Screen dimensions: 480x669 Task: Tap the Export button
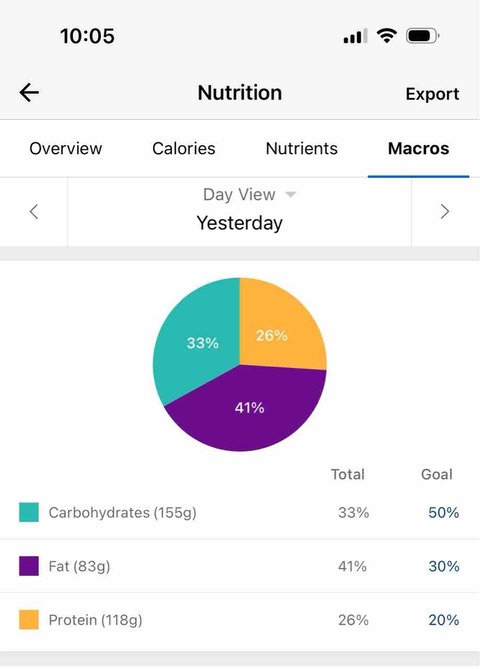(432, 94)
